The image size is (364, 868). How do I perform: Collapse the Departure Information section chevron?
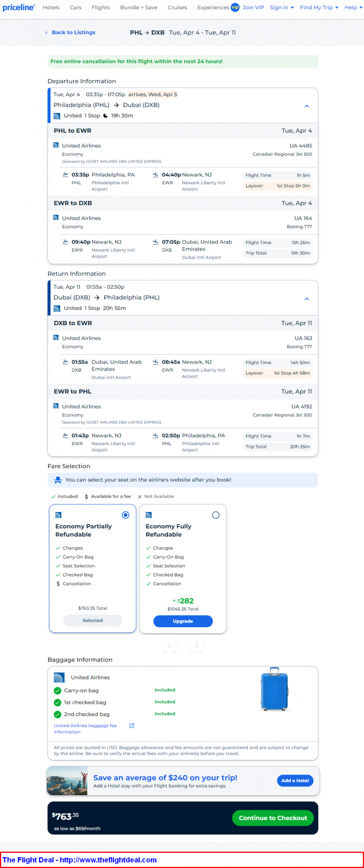(x=306, y=106)
